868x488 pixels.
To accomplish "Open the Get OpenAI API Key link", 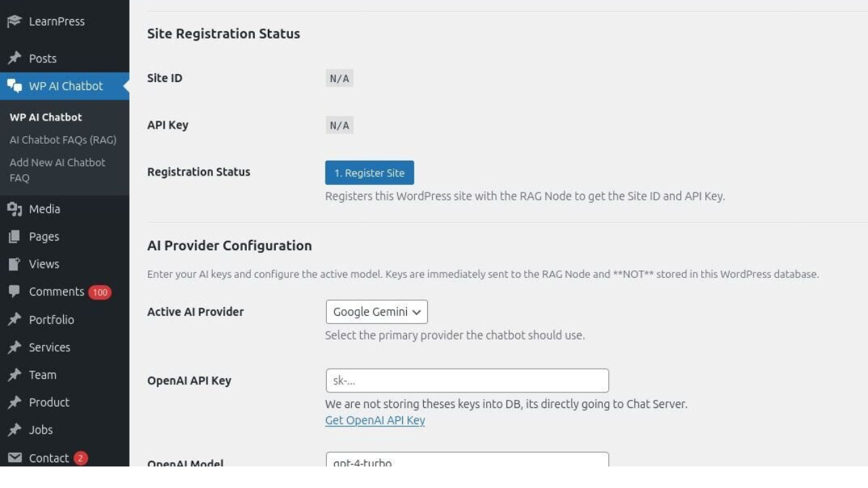I will [x=375, y=420].
